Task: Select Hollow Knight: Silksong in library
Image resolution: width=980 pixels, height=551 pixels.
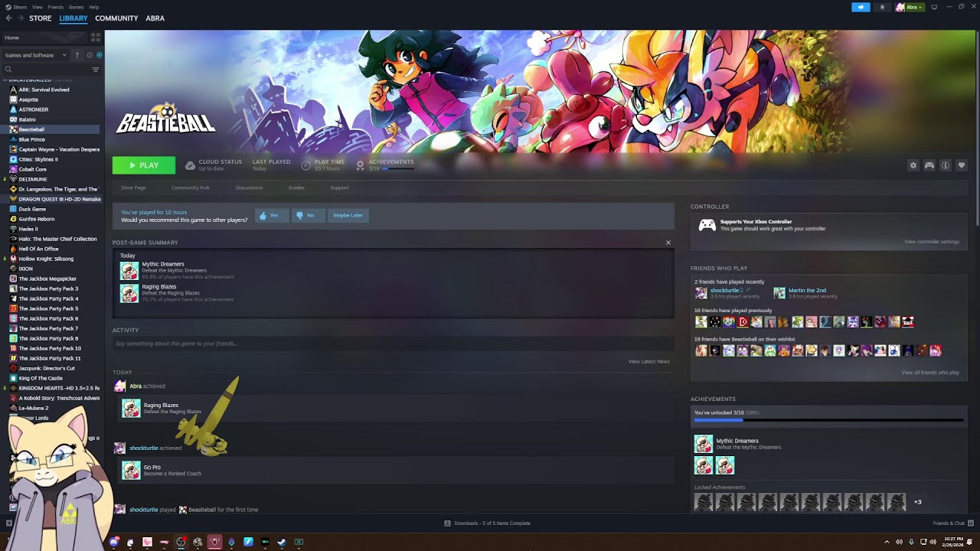Action: pyautogui.click(x=46, y=259)
